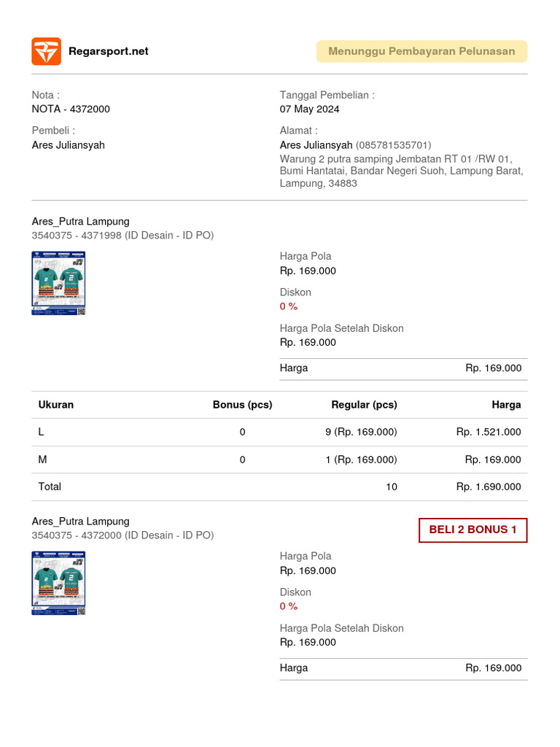The image size is (560, 747).
Task: Click buyer name under Pembeli label
Action: (x=68, y=145)
